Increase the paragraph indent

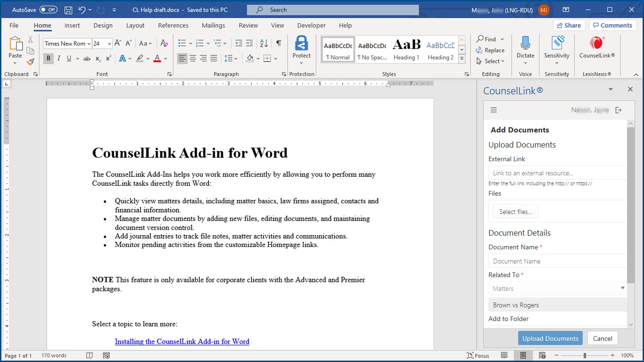(249, 43)
